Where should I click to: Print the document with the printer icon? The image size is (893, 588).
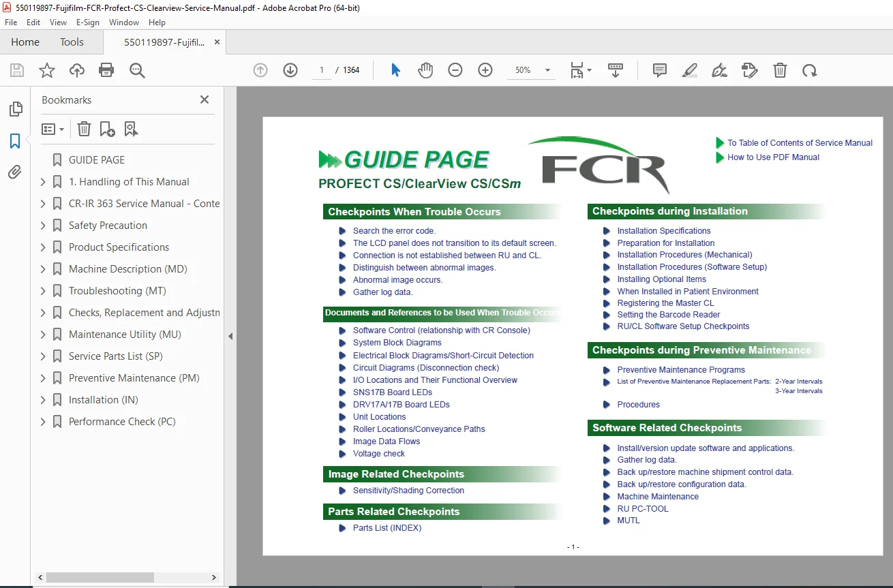(106, 70)
